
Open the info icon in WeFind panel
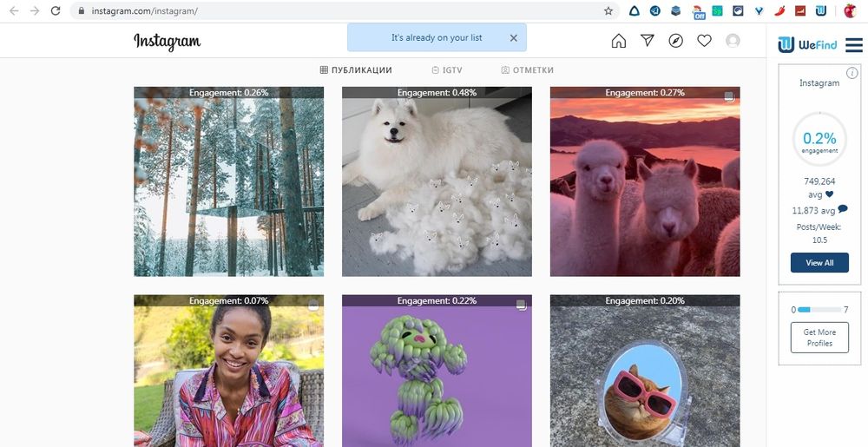(x=852, y=73)
